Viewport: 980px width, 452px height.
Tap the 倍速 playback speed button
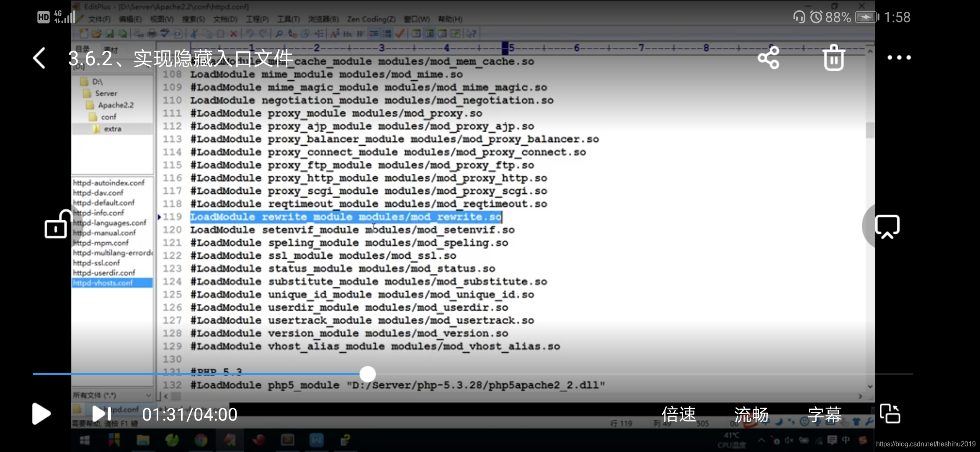[678, 414]
